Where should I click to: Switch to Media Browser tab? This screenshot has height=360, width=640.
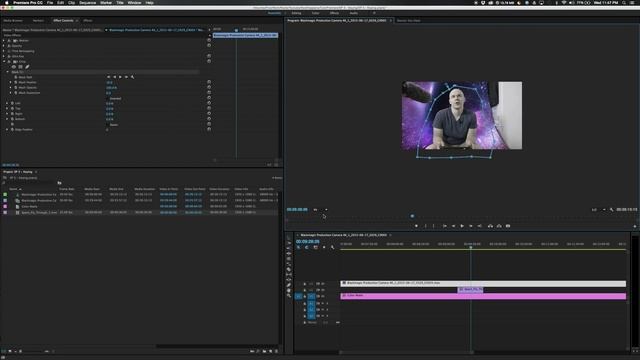13,20
